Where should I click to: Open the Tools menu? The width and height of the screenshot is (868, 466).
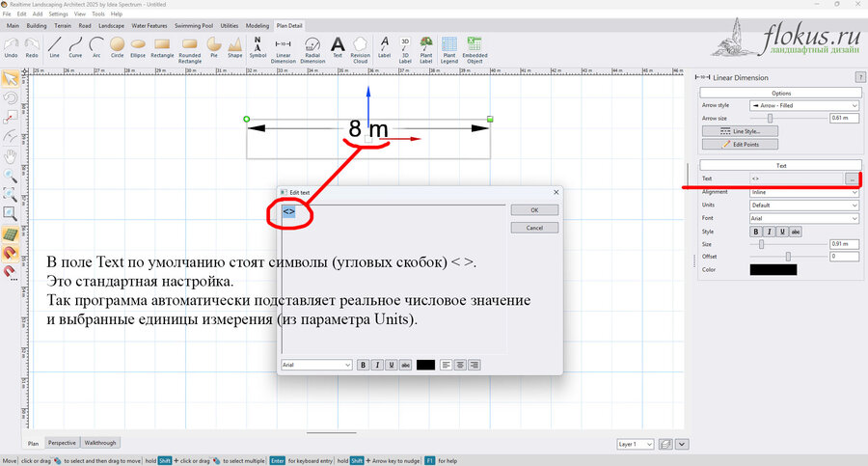click(x=98, y=14)
